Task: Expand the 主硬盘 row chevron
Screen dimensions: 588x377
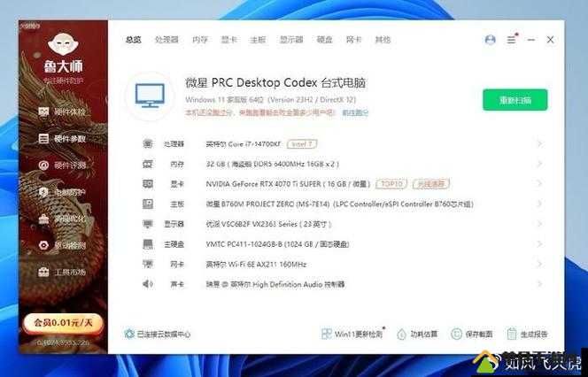Action: point(539,244)
